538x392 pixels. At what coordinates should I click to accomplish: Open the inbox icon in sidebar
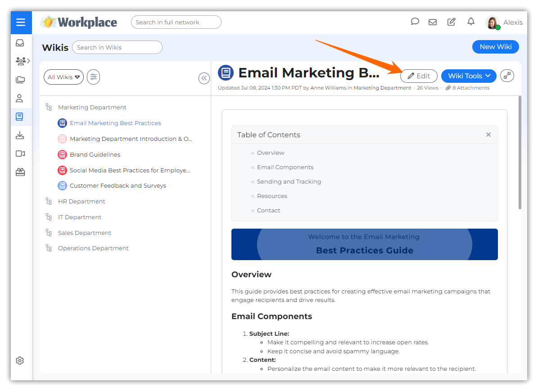click(20, 43)
